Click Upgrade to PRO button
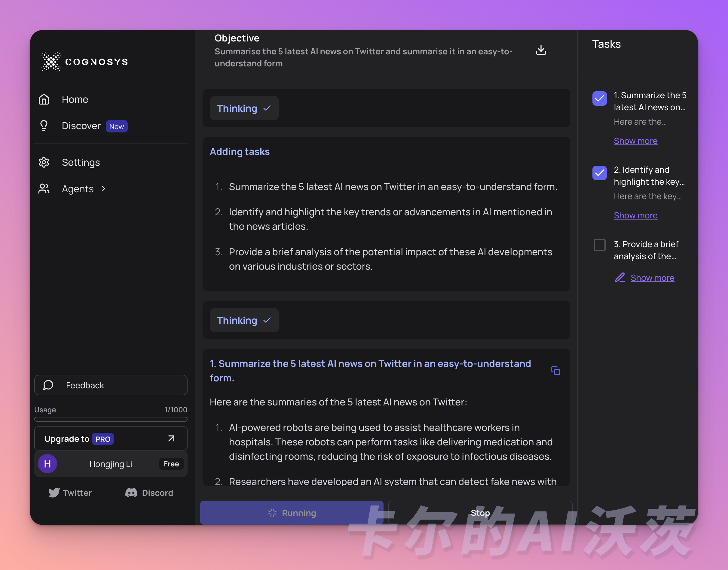 pyautogui.click(x=111, y=438)
